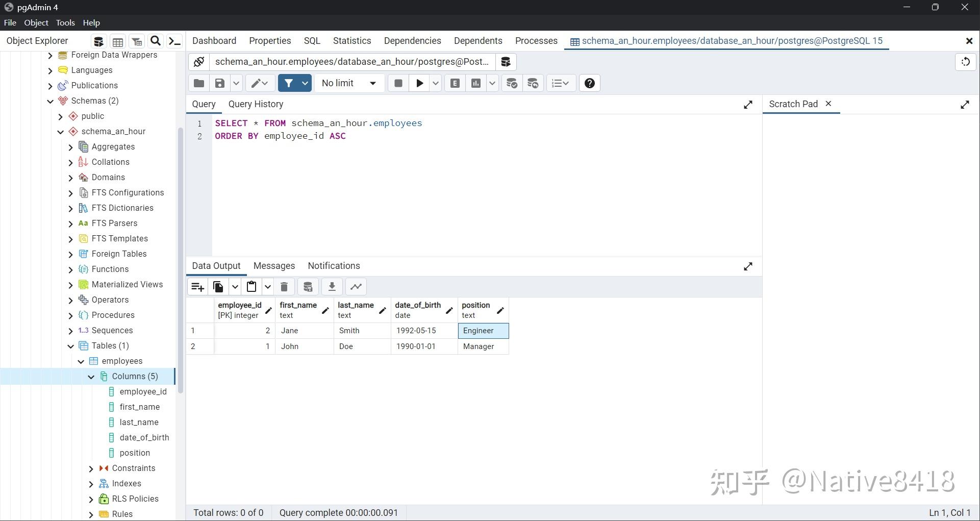Open the macros list dropdown
The height and width of the screenshot is (521, 980).
(x=561, y=83)
